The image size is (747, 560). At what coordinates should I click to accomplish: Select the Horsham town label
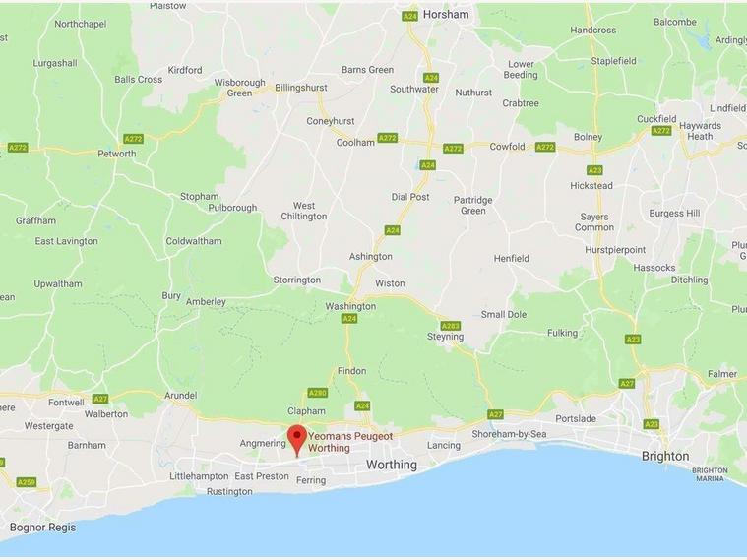click(x=446, y=15)
